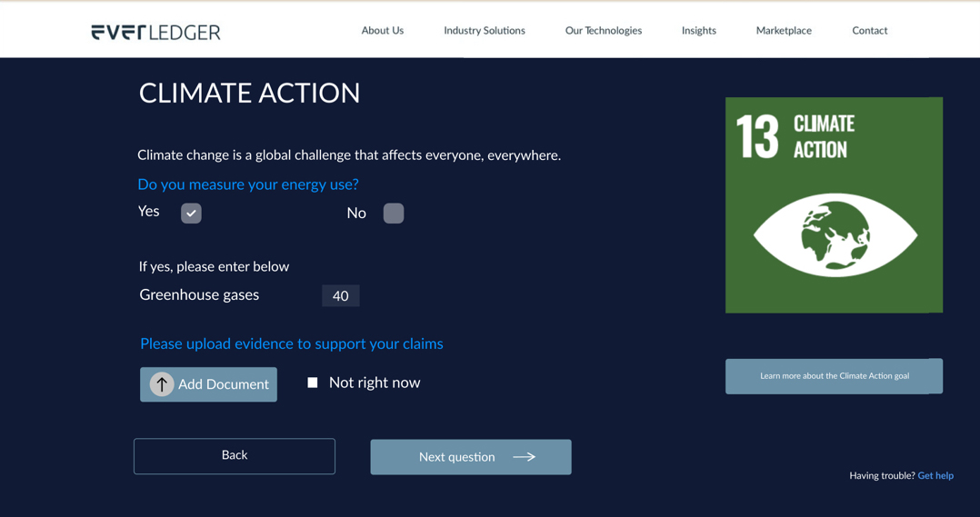Click the Get help link
The image size is (980, 517).
935,476
